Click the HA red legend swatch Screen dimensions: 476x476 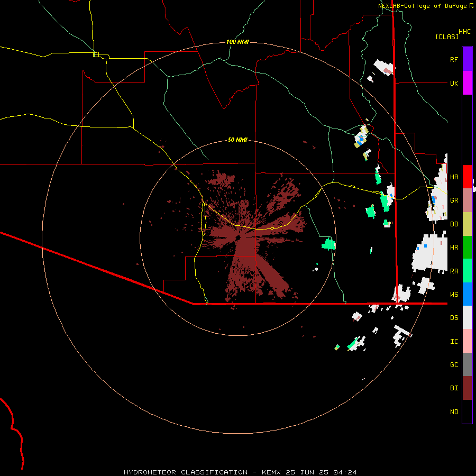tap(467, 177)
